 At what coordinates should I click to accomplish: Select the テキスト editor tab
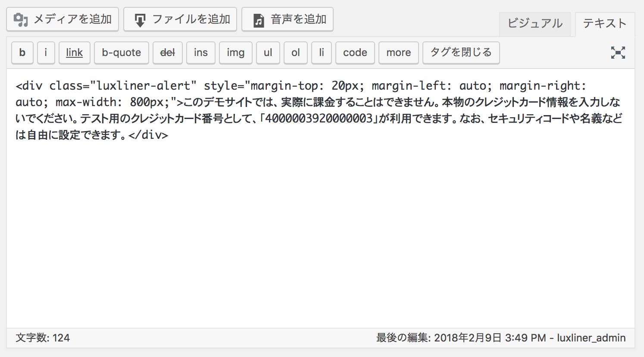(604, 24)
